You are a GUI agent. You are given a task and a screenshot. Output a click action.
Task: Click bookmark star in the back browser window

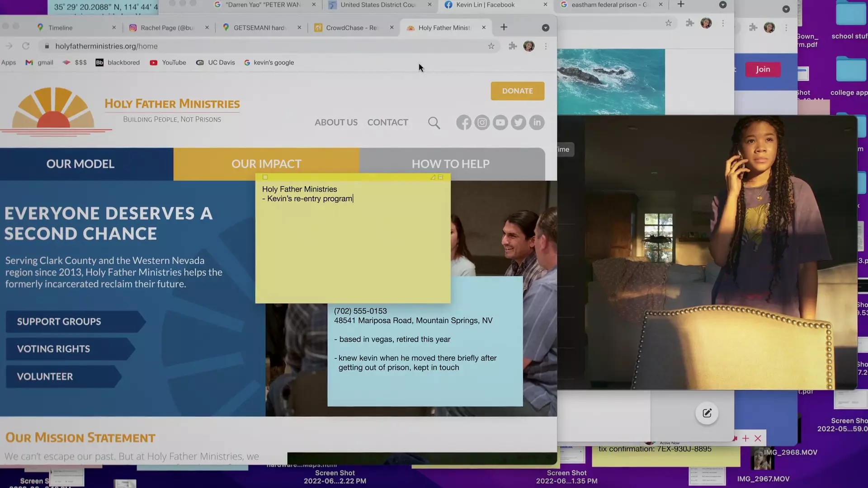pyautogui.click(x=668, y=23)
